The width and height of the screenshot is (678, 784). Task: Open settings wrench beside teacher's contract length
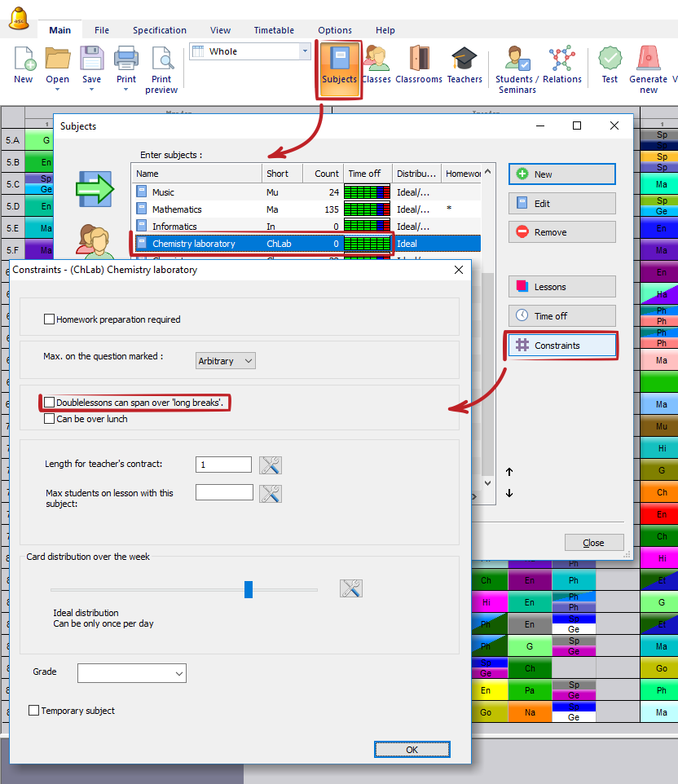(x=271, y=465)
